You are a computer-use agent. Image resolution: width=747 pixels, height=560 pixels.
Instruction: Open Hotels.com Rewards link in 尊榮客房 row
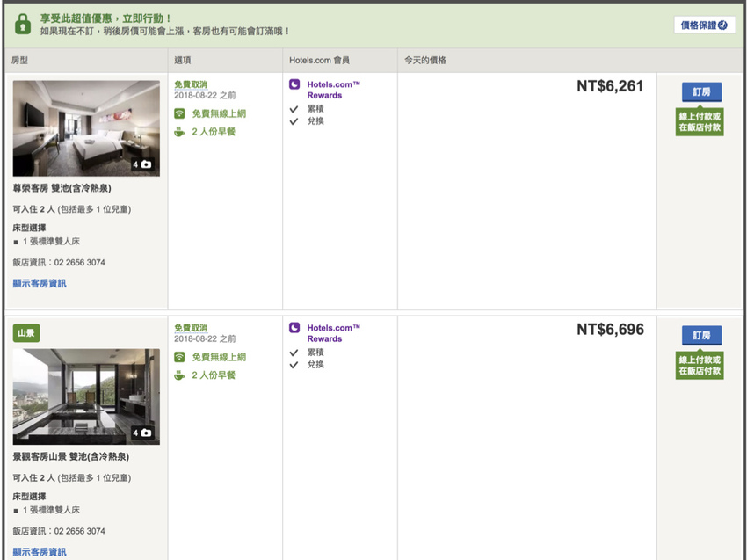[x=333, y=90]
